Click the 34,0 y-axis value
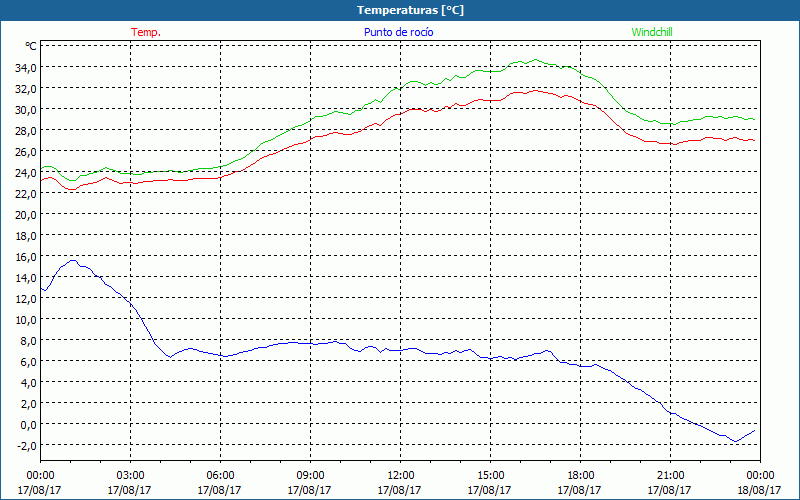The image size is (800, 500). click(x=26, y=67)
